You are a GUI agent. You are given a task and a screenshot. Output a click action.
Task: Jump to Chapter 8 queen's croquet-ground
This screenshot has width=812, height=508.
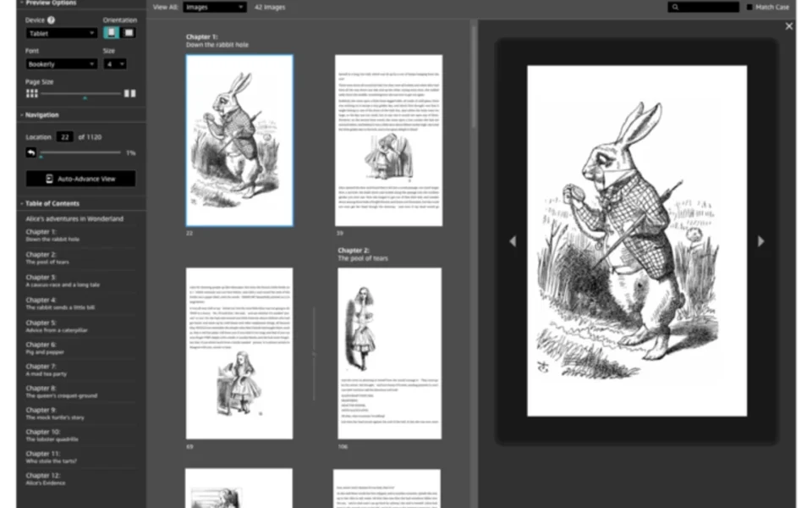pos(61,391)
